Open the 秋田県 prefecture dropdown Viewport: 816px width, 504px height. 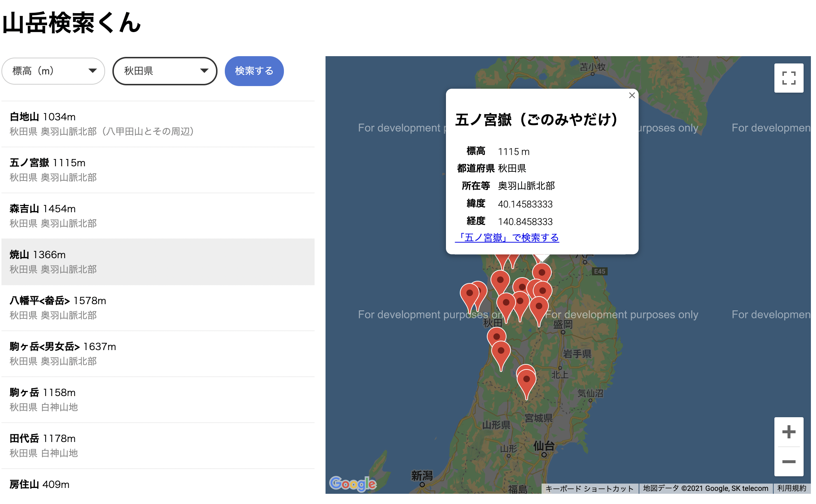165,71
